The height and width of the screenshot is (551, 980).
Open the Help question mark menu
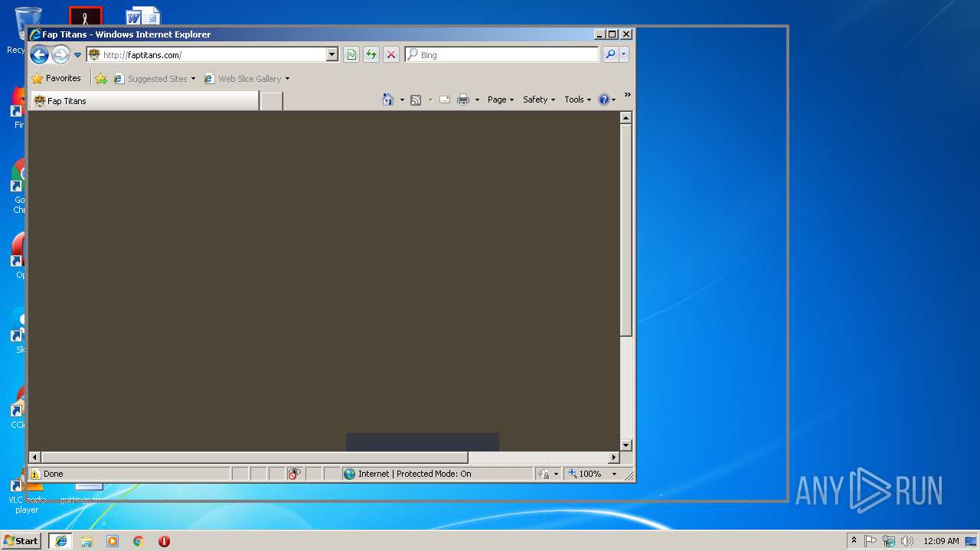607,99
